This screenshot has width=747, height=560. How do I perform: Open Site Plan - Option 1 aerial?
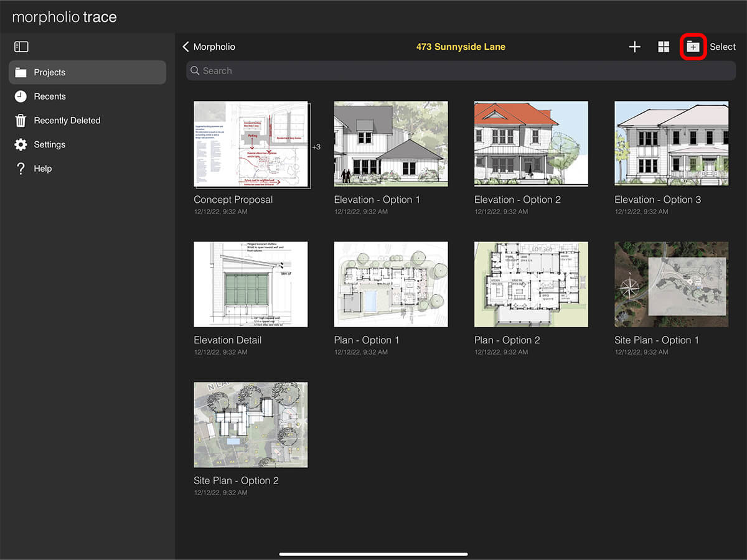[x=671, y=284]
